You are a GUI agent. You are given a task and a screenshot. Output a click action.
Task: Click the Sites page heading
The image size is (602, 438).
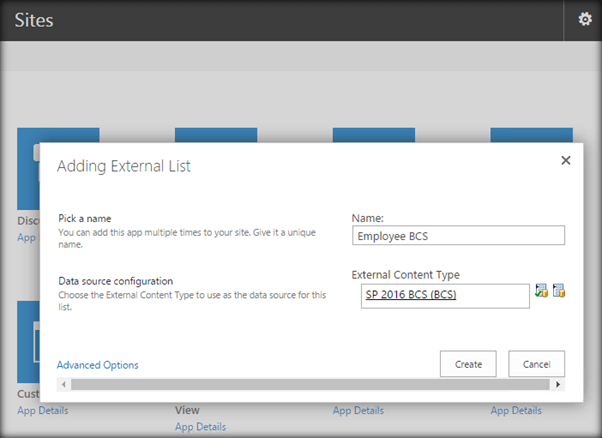34,19
